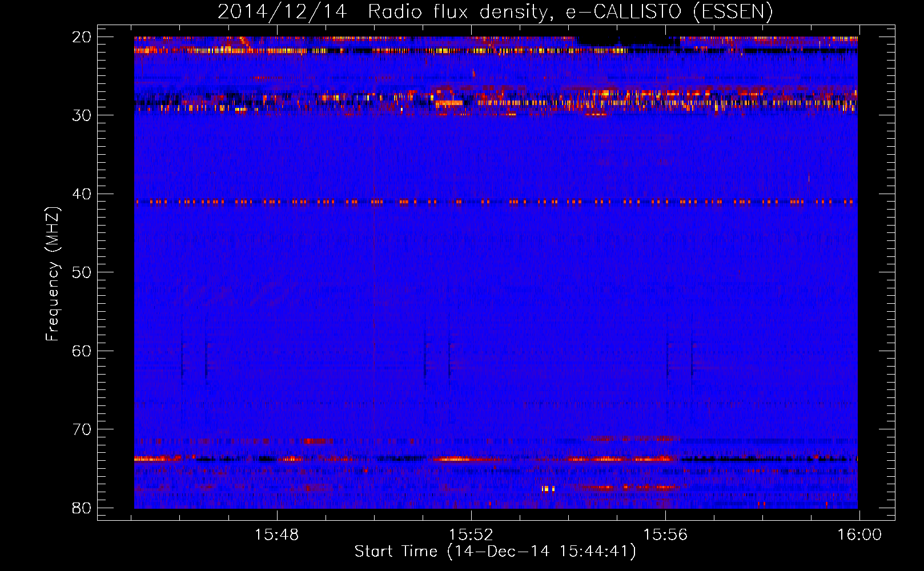924x571 pixels.
Task: Click the 15:52 time tick label
Action: 471,535
